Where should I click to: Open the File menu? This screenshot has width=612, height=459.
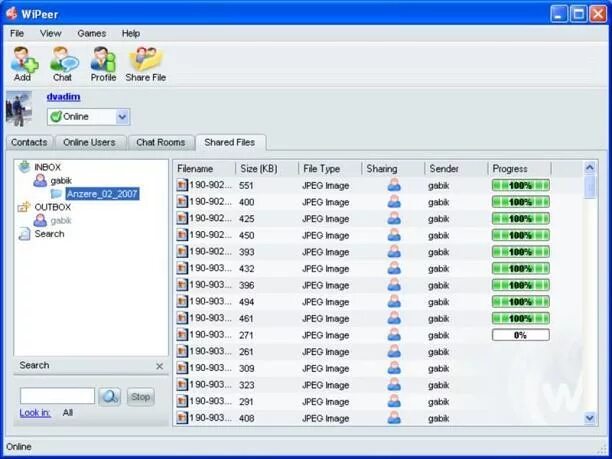(17, 34)
